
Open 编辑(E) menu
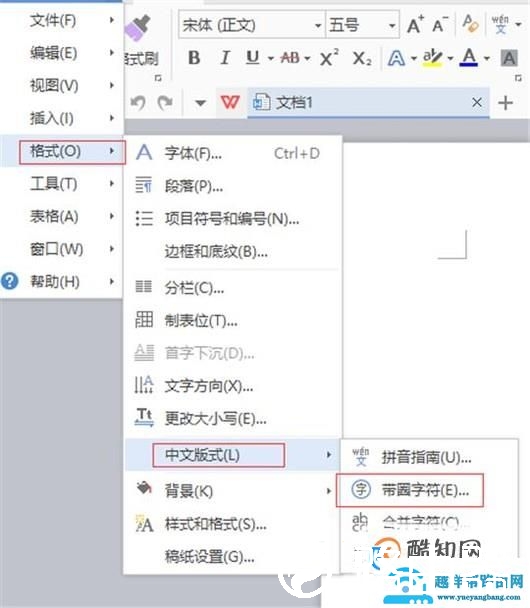tap(62, 53)
